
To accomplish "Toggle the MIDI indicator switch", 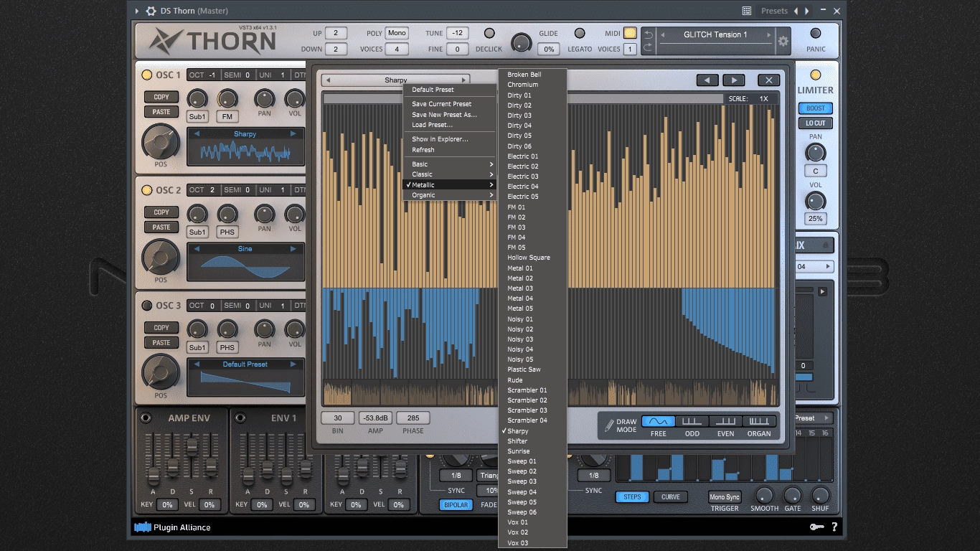I will point(629,33).
